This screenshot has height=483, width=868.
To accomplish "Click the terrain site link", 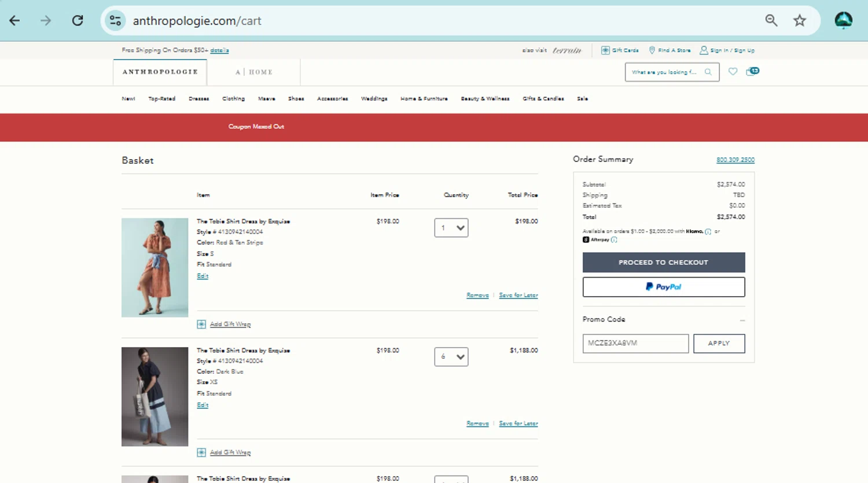I will [x=567, y=50].
